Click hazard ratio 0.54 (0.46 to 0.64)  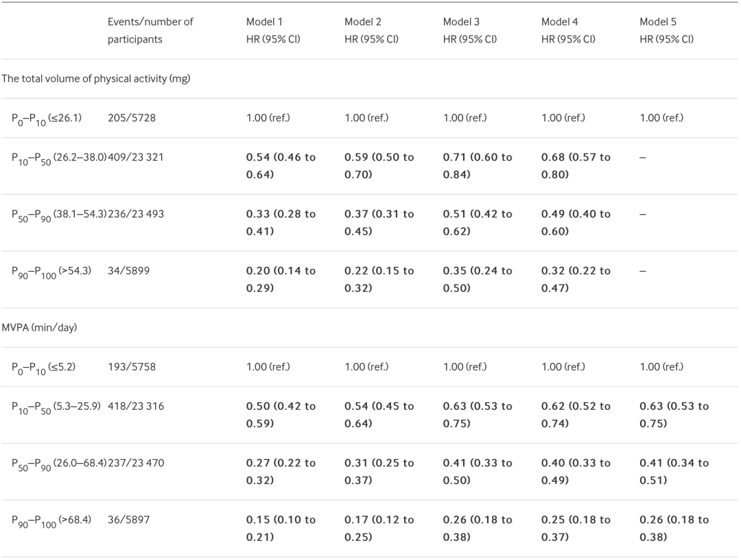(281, 165)
